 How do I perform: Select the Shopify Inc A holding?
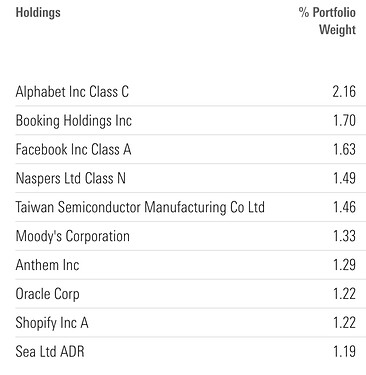[52, 323]
